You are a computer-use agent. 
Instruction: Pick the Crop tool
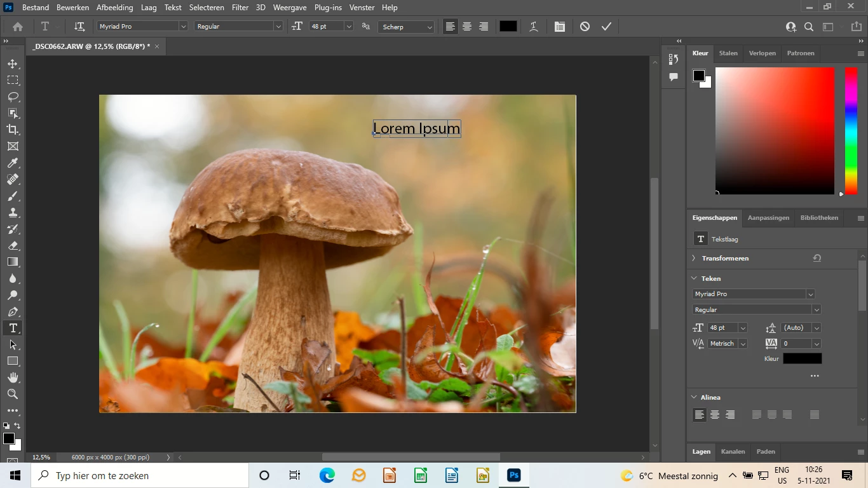(x=13, y=130)
